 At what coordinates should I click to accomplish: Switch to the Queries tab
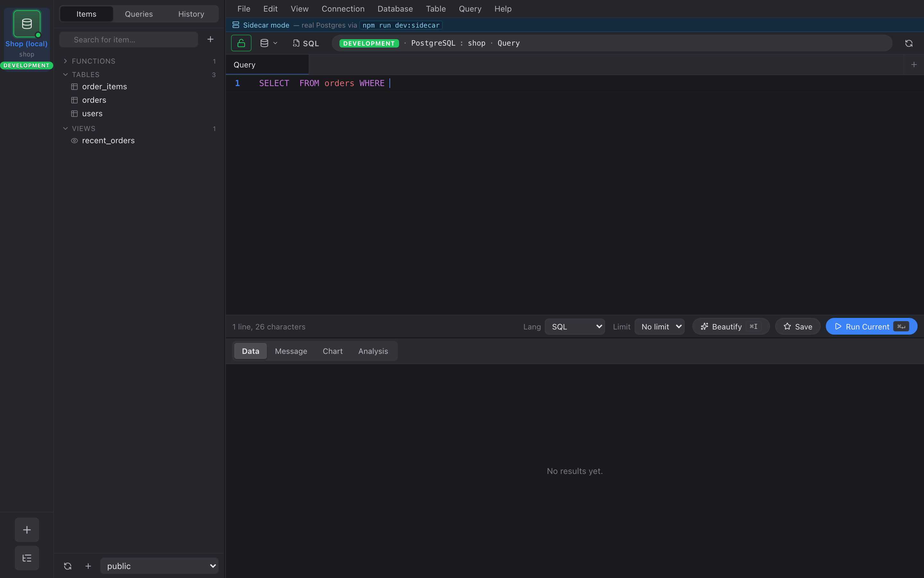(139, 14)
